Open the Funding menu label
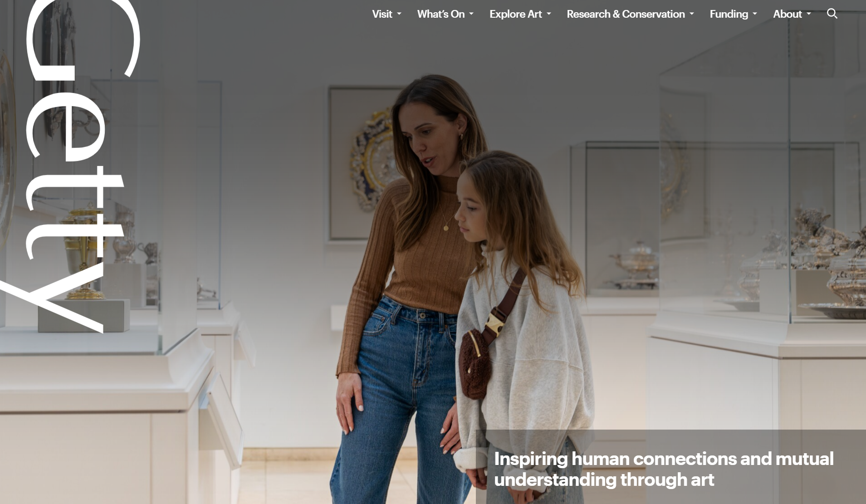Viewport: 866px width, 504px height. click(729, 14)
